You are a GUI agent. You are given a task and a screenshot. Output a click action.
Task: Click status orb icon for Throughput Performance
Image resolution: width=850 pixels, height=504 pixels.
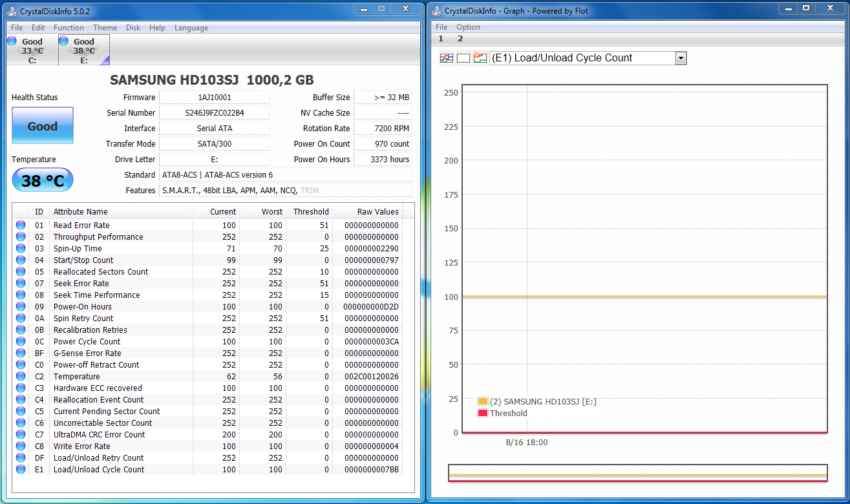click(21, 237)
